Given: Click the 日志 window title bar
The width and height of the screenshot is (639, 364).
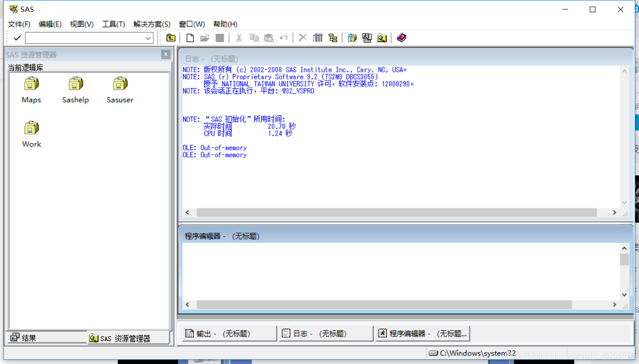Looking at the screenshot, I should (x=406, y=59).
